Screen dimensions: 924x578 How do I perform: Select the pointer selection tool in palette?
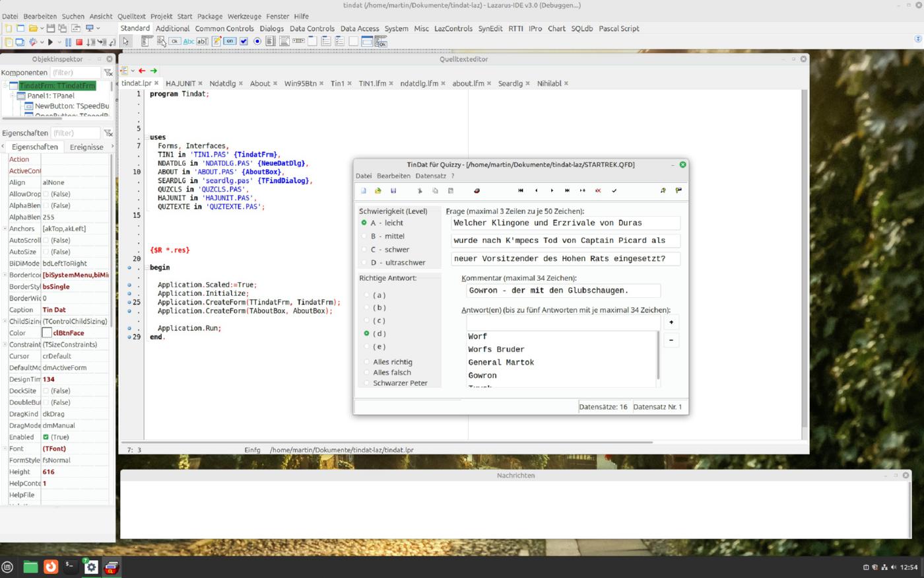126,41
